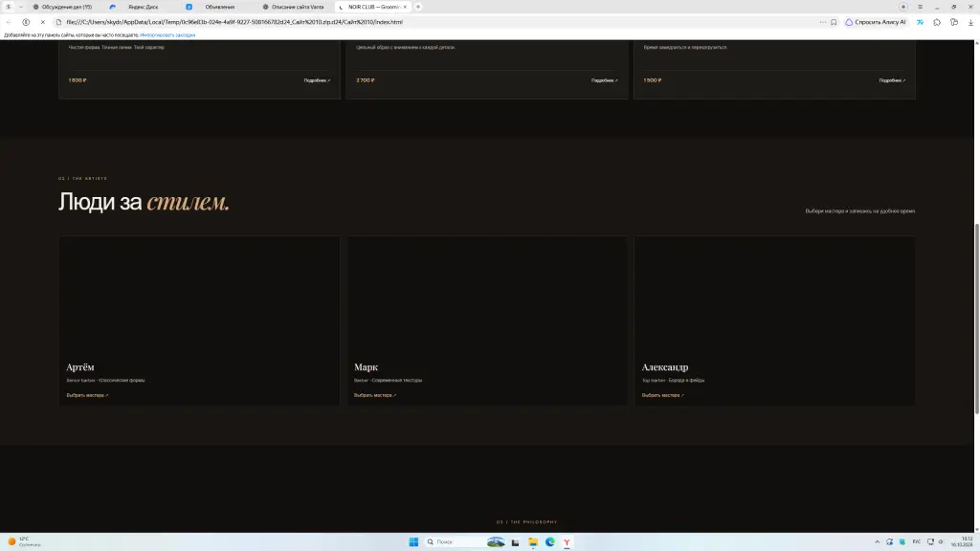Open Подробнее on the 1800 ₽ card
Viewport: 980px width, 551px height.
point(317,80)
